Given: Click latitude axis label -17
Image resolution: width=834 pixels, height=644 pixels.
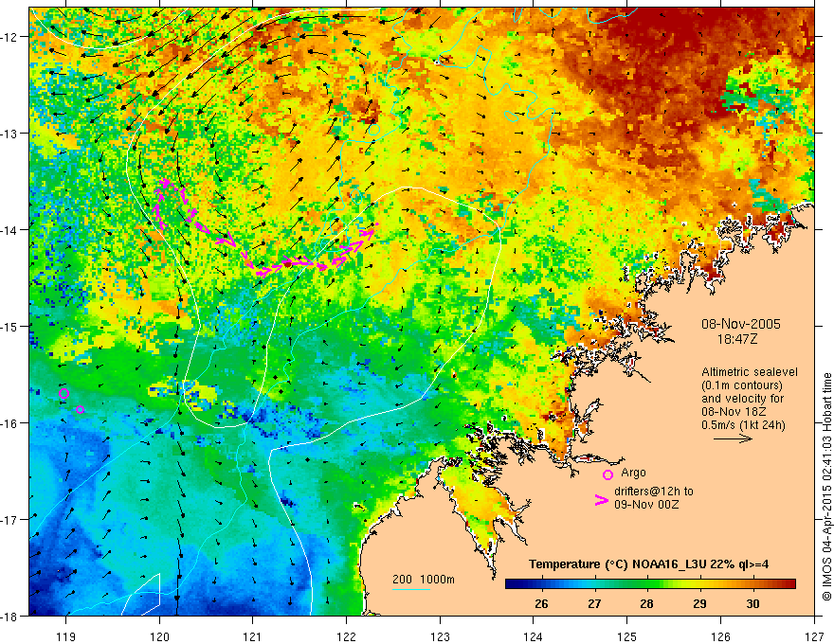Looking at the screenshot, I should tap(9, 520).
